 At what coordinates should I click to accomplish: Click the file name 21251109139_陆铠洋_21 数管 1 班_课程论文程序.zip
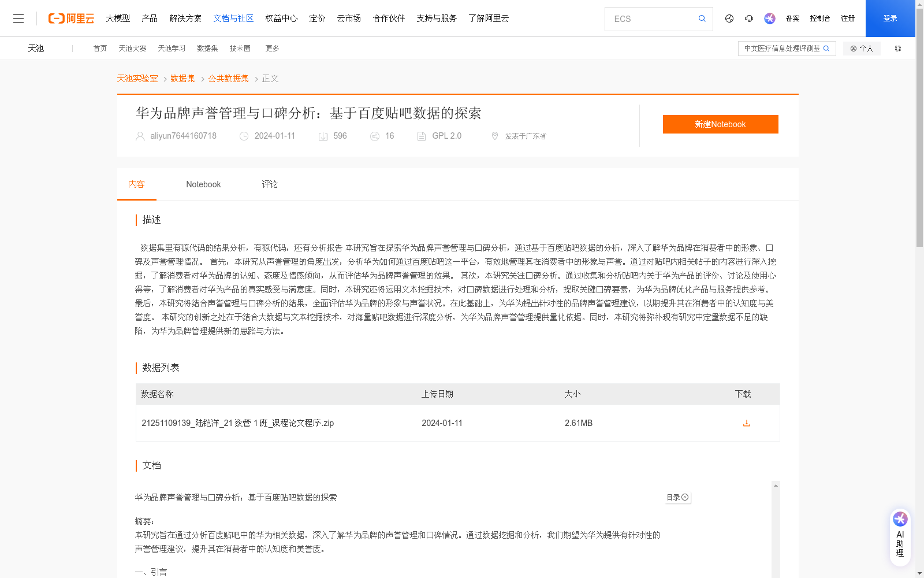click(237, 423)
